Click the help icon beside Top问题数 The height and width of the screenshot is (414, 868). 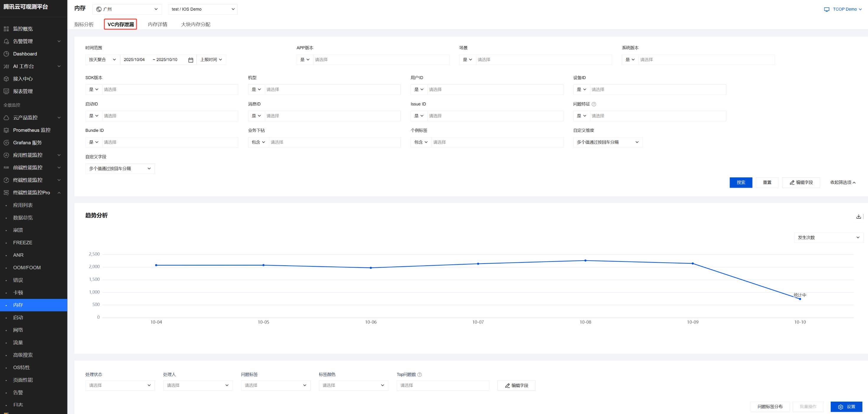click(x=420, y=374)
